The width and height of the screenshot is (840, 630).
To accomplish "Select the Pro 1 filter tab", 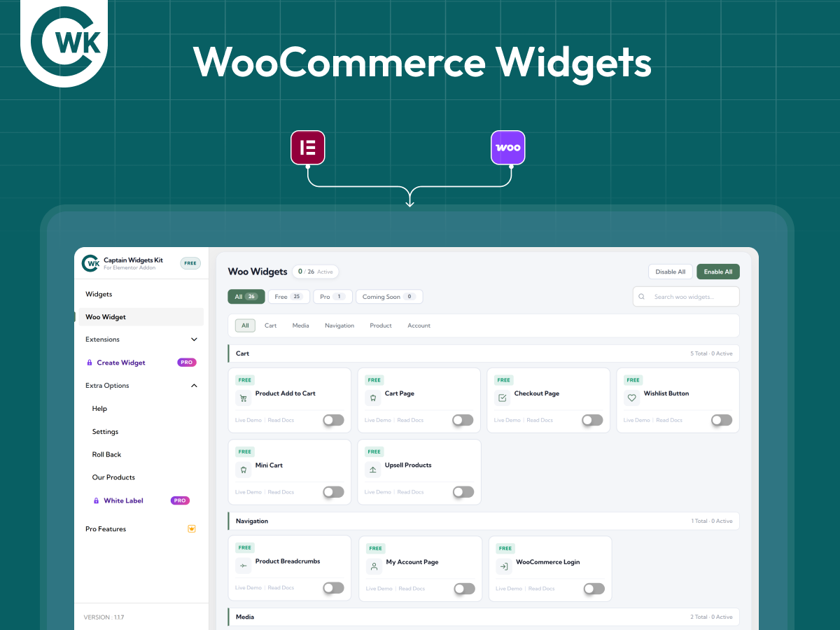I will (332, 297).
